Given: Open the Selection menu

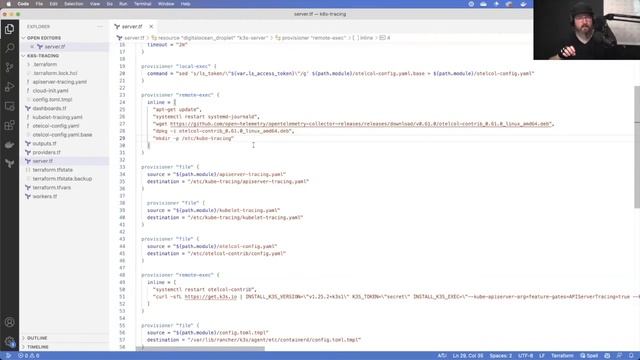Looking at the screenshot, I should point(73,4).
